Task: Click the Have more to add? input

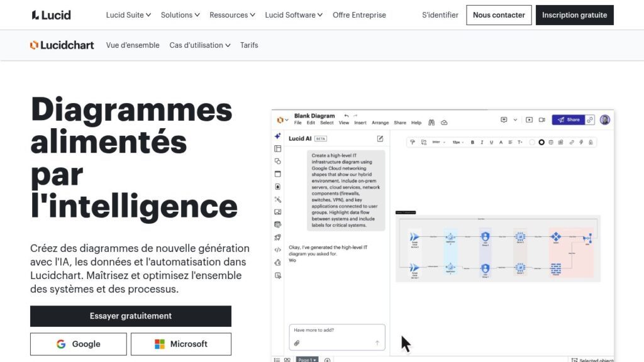Action: (337, 337)
